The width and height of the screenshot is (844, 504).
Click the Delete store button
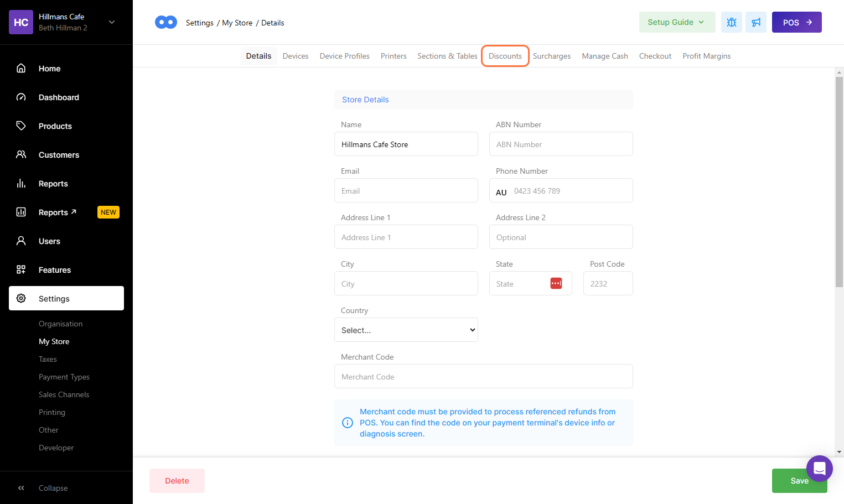coord(177,481)
